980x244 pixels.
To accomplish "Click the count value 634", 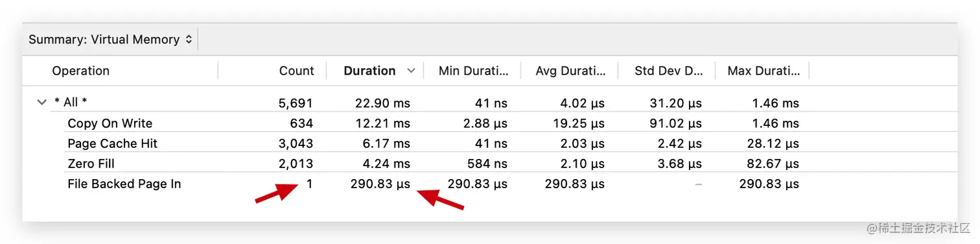I will click(x=302, y=123).
